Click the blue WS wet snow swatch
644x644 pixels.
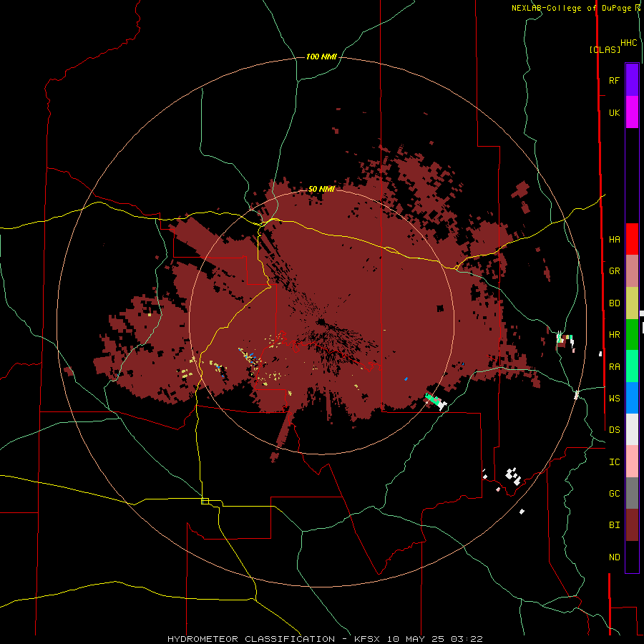632,398
